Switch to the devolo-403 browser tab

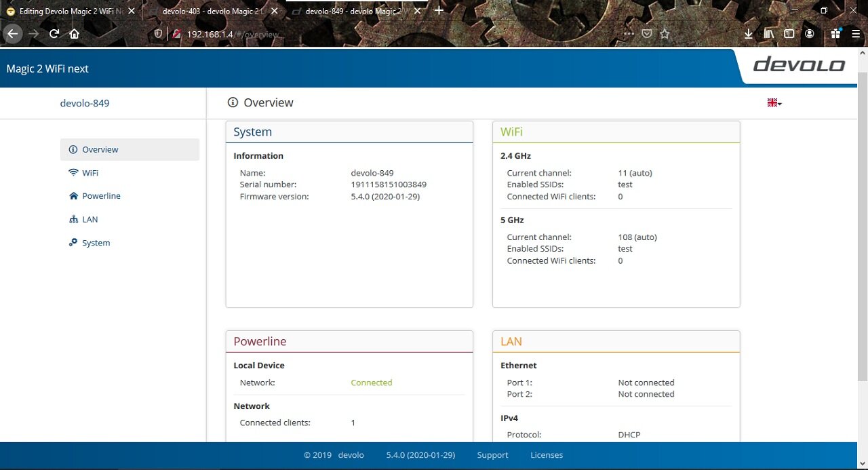coord(214,11)
